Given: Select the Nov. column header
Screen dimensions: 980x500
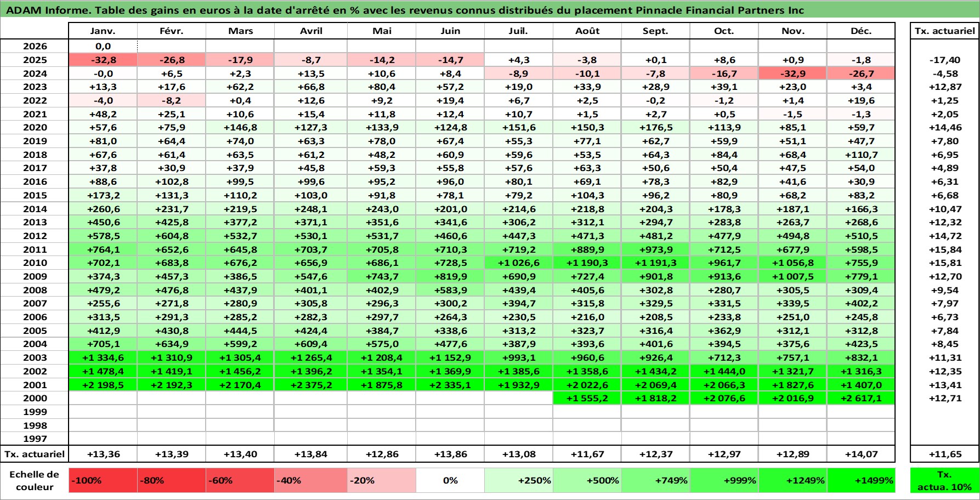Looking at the screenshot, I should (x=793, y=31).
